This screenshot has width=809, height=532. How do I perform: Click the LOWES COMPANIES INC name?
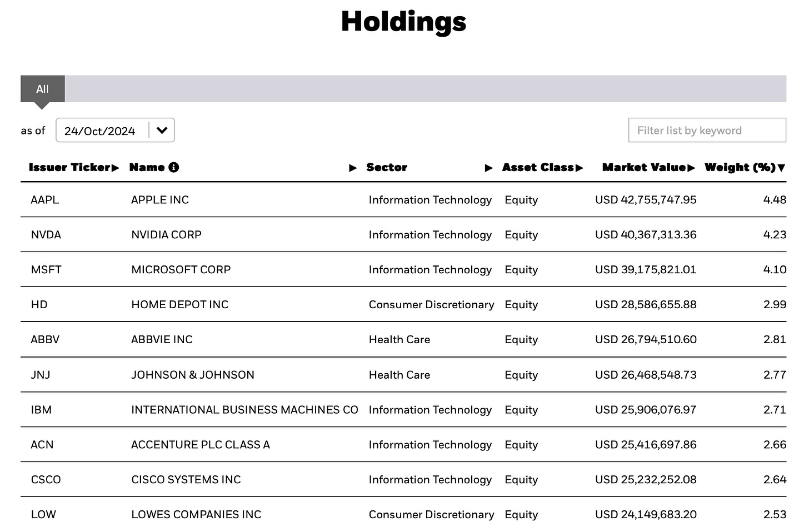click(196, 515)
